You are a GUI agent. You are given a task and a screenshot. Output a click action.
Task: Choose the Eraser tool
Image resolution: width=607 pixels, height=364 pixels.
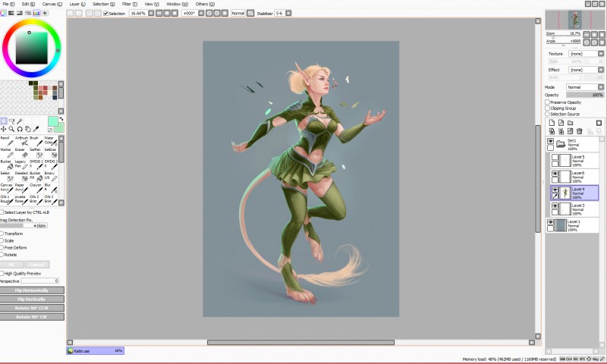coord(22,152)
